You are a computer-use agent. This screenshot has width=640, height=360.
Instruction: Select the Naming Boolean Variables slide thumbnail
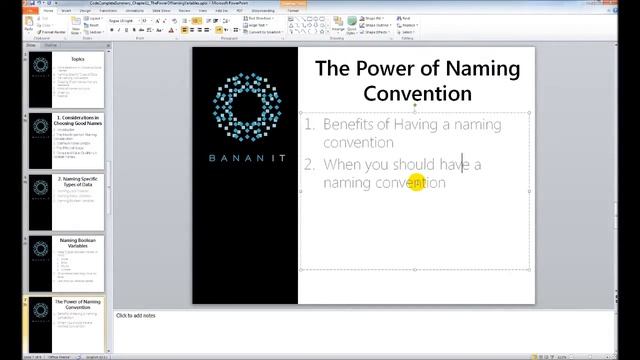(66, 263)
